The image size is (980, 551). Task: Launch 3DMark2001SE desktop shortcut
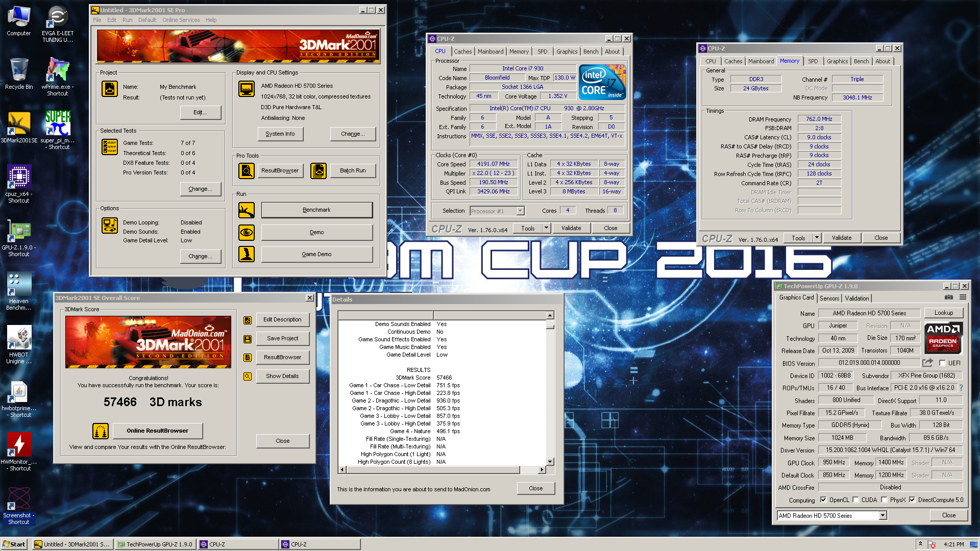19,128
